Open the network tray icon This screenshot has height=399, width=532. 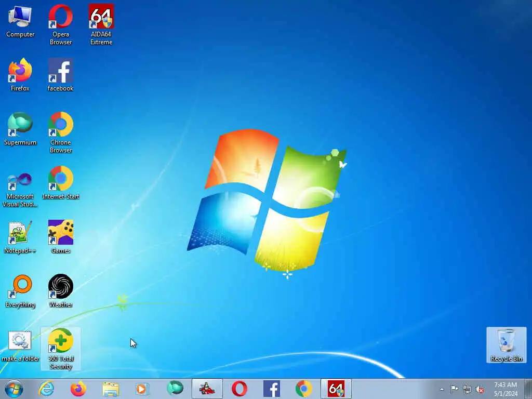467,390
